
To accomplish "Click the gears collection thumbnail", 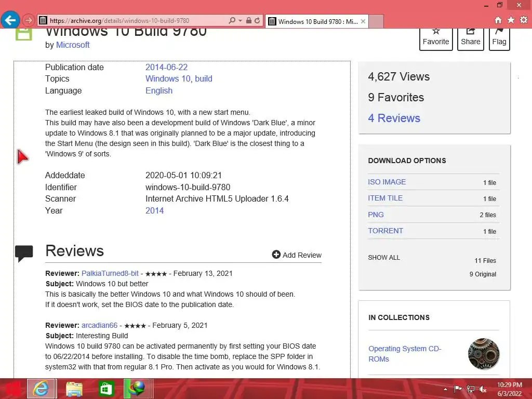I will pyautogui.click(x=484, y=354).
